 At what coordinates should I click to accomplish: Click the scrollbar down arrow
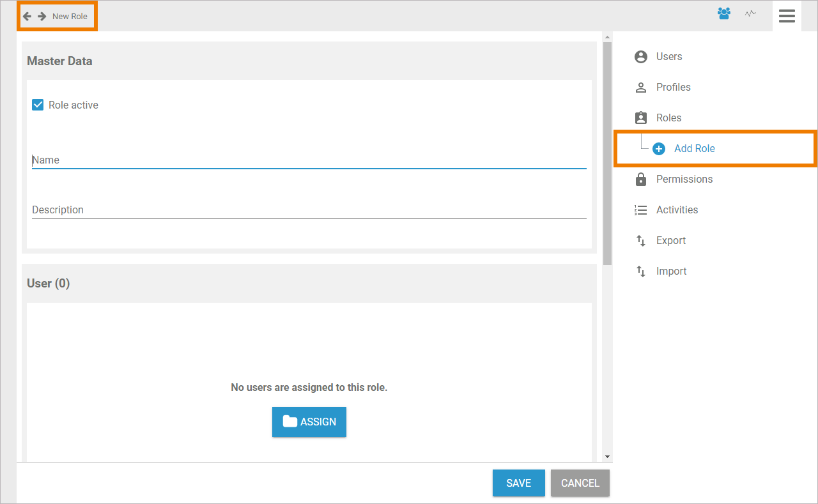point(607,457)
